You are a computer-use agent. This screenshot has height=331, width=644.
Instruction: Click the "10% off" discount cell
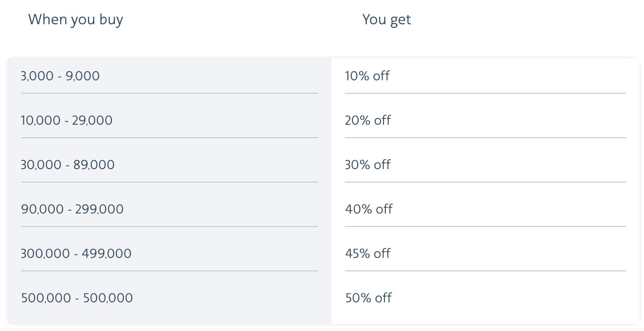coord(367,76)
